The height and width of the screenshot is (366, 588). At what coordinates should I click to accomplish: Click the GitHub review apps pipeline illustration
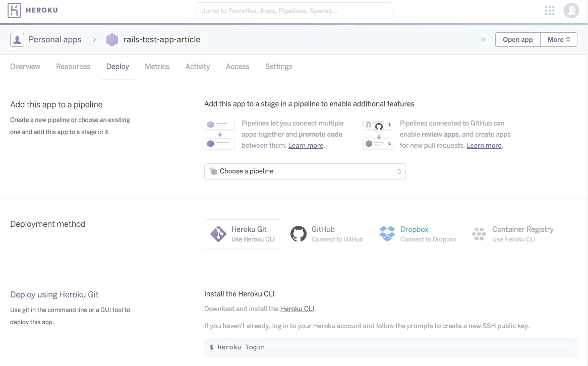pos(378,134)
